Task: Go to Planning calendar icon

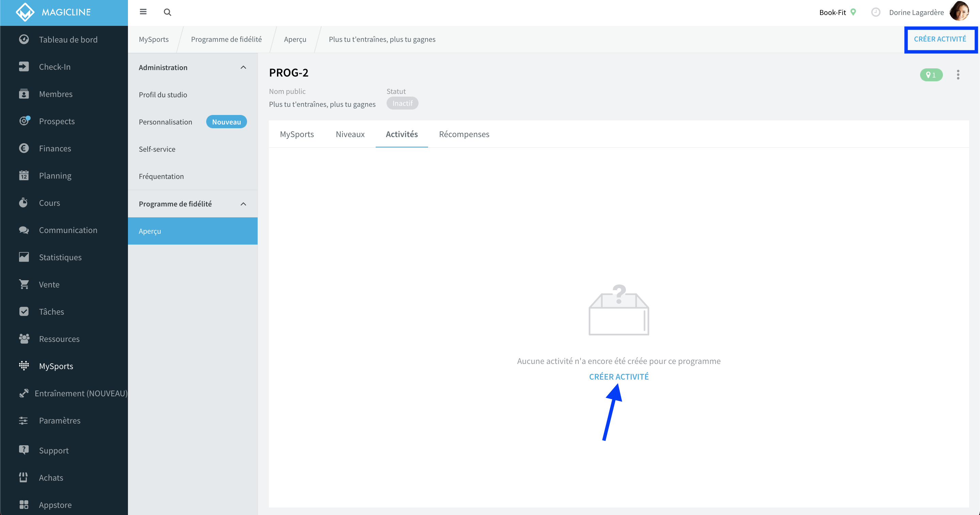Action: click(x=24, y=175)
